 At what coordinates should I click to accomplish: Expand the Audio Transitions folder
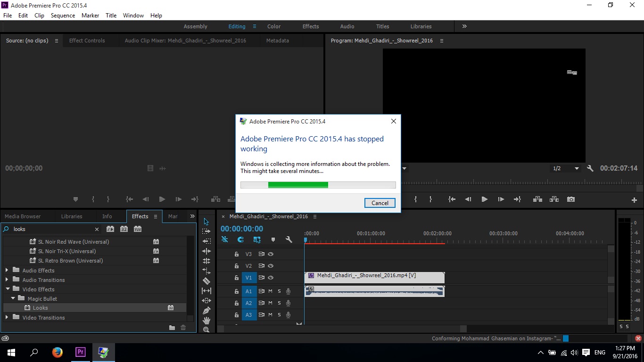(7, 280)
